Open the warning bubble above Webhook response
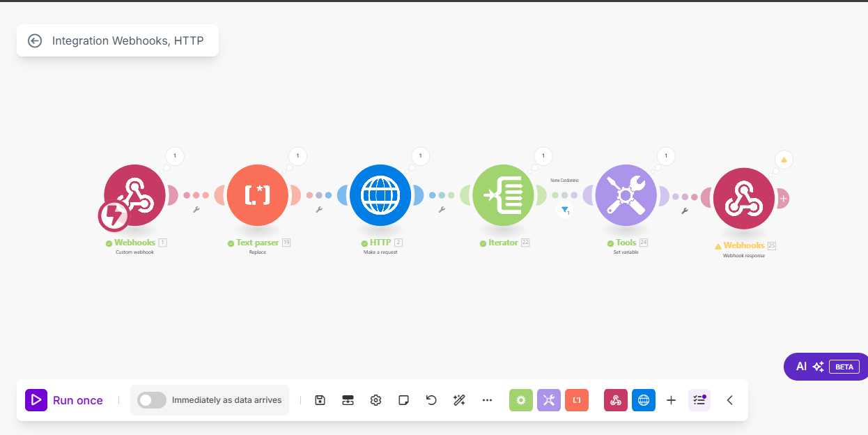This screenshot has width=868, height=435. point(784,160)
